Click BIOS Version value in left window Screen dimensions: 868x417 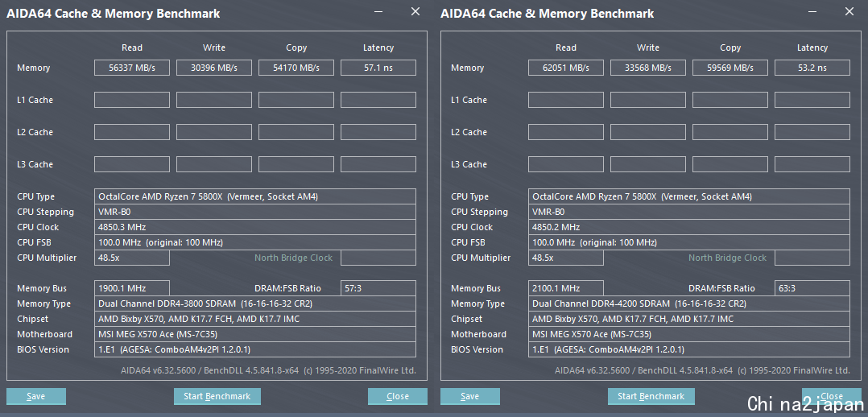tap(254, 349)
